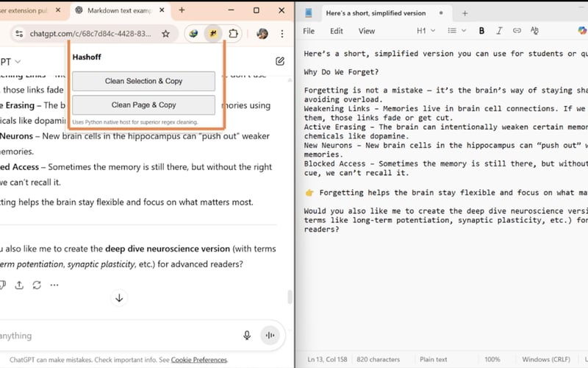Click the Ln 13, Col 158 status entry

[x=327, y=359]
